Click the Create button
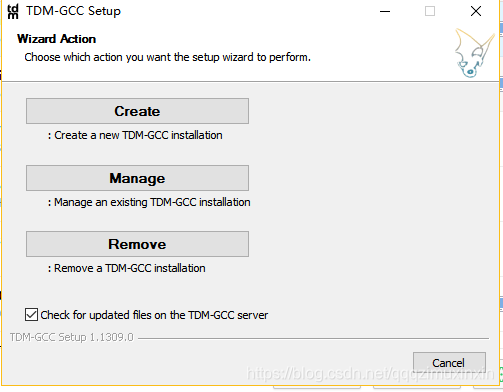 tap(137, 111)
